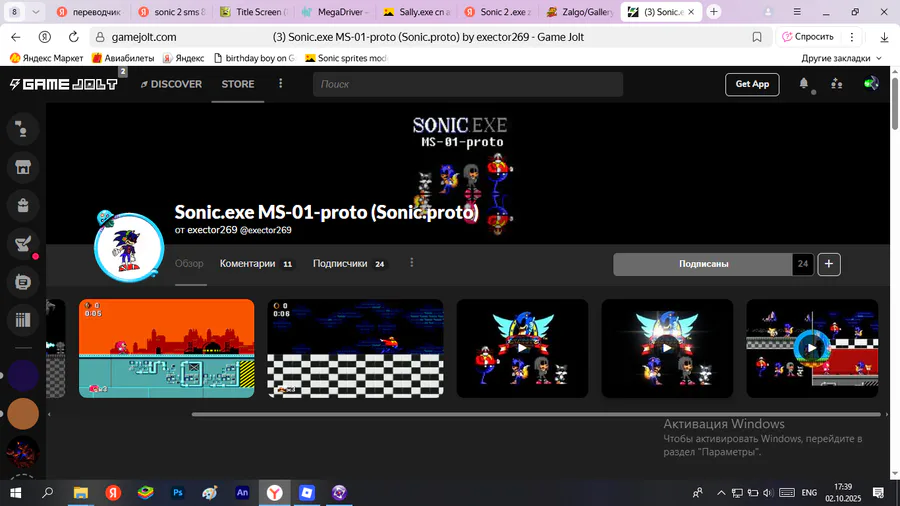Screen dimensions: 900x506
Task: Open the dark red community avatar in sidebar
Action: coord(23,451)
